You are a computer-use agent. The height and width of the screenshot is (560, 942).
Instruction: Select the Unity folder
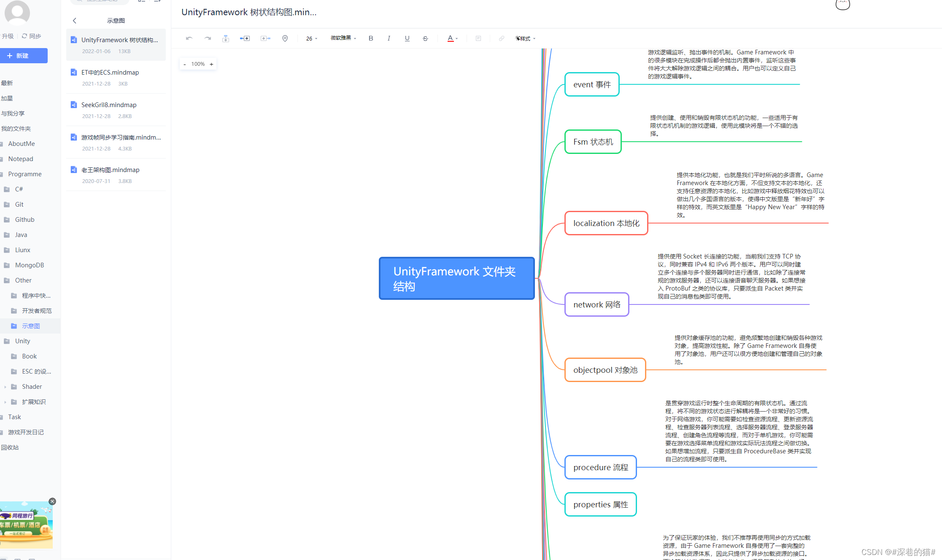23,341
